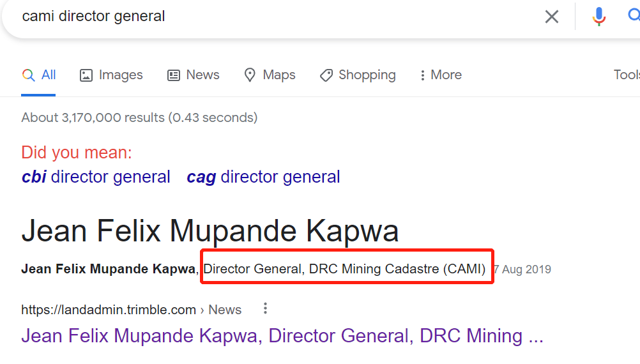
Task: Open the News results via newspaper icon
Action: 173,75
